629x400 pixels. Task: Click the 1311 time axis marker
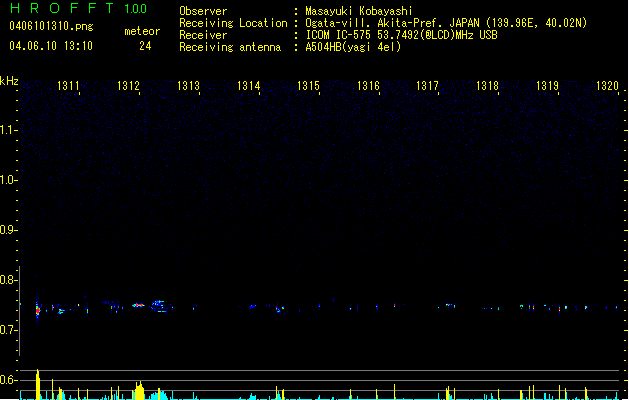(68, 86)
